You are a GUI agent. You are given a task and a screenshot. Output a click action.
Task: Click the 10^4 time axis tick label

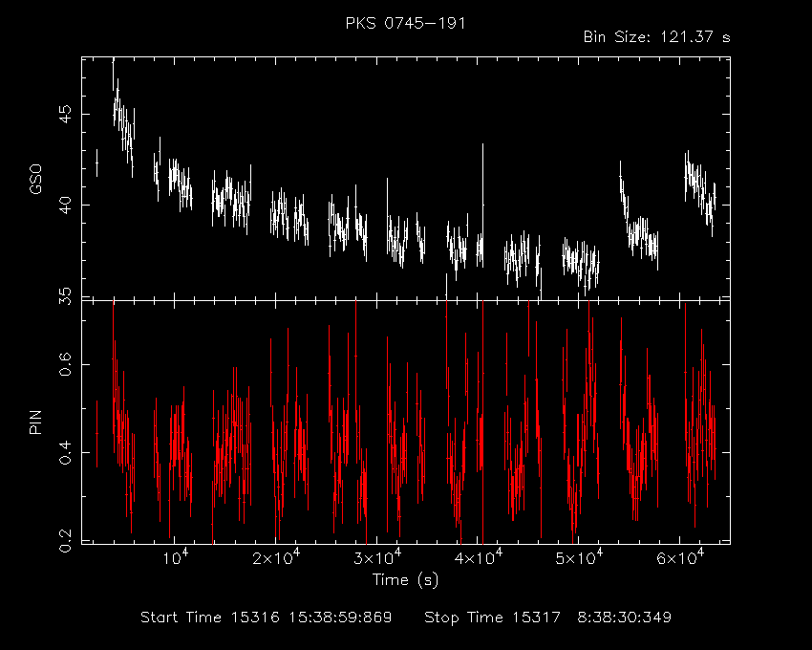coord(176,557)
